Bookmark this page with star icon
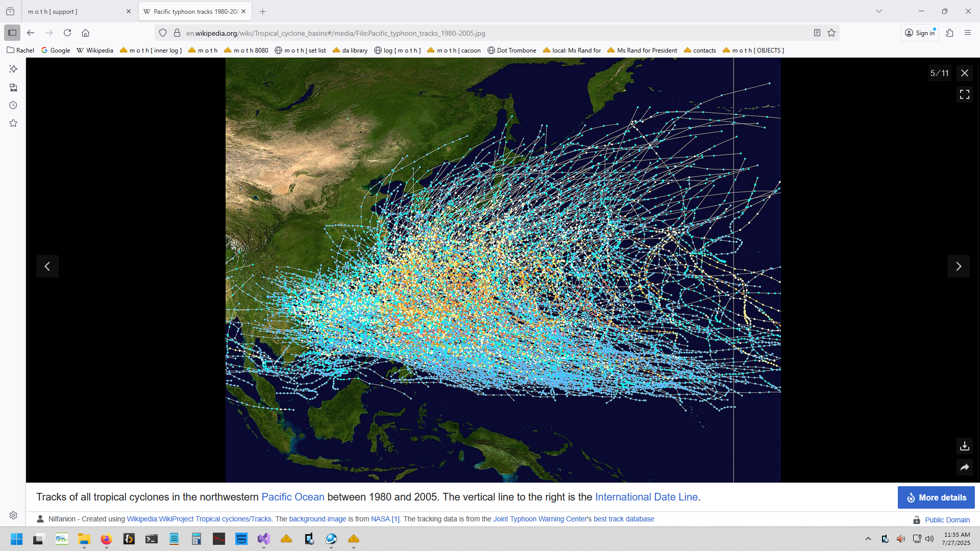Screen dimensions: 980x551 pos(831,33)
